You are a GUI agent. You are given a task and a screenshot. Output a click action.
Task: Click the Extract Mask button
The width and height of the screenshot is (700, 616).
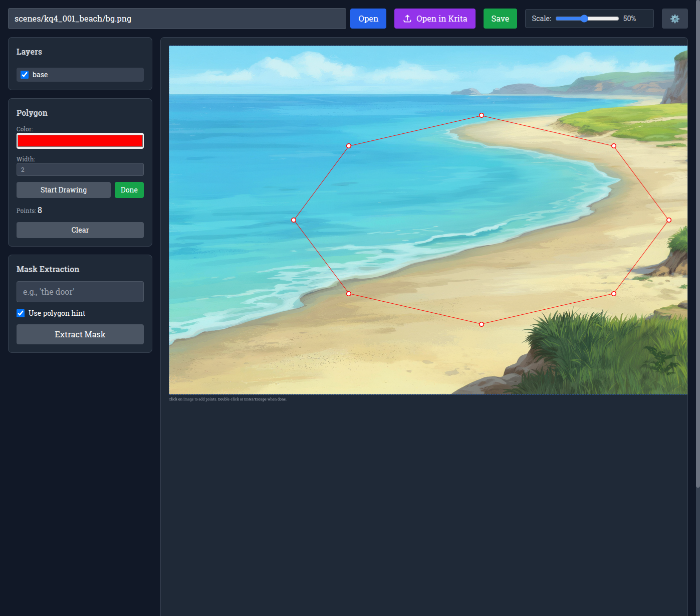(80, 334)
